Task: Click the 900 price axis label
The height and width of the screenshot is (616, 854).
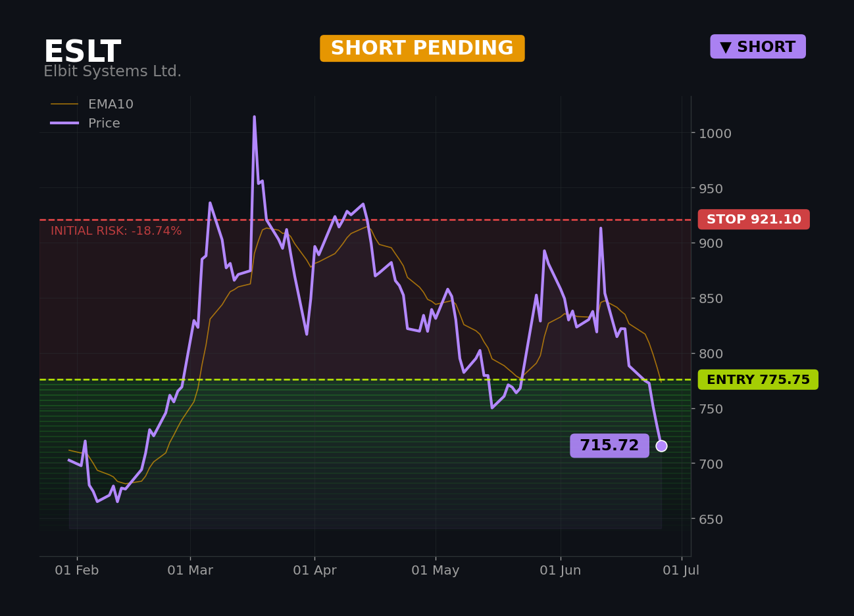Action: tap(711, 243)
